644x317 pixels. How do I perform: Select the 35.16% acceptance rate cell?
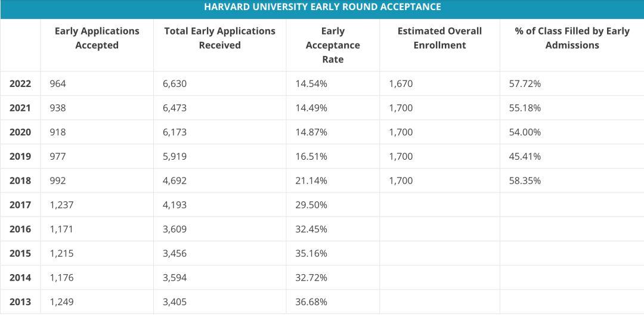(311, 253)
